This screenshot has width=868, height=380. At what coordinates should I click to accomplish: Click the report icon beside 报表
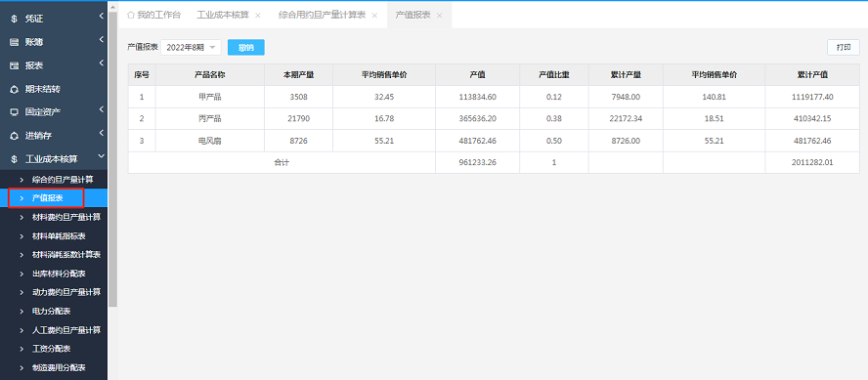click(x=15, y=65)
